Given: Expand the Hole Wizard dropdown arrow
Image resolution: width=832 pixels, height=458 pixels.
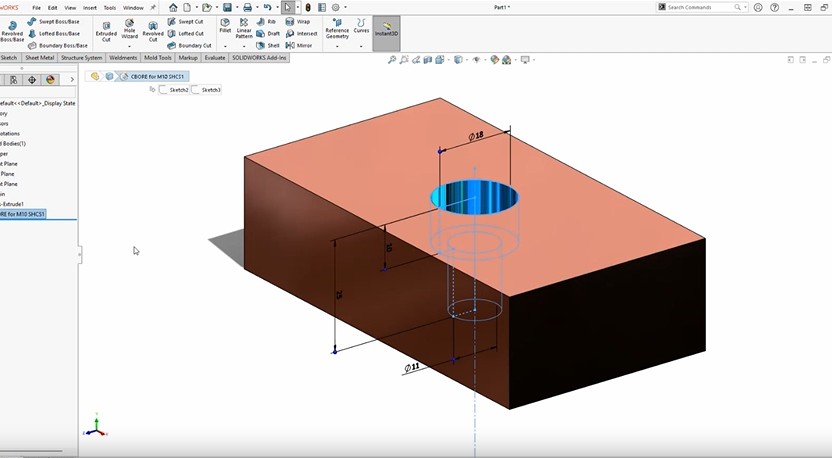Looking at the screenshot, I should click(129, 46).
